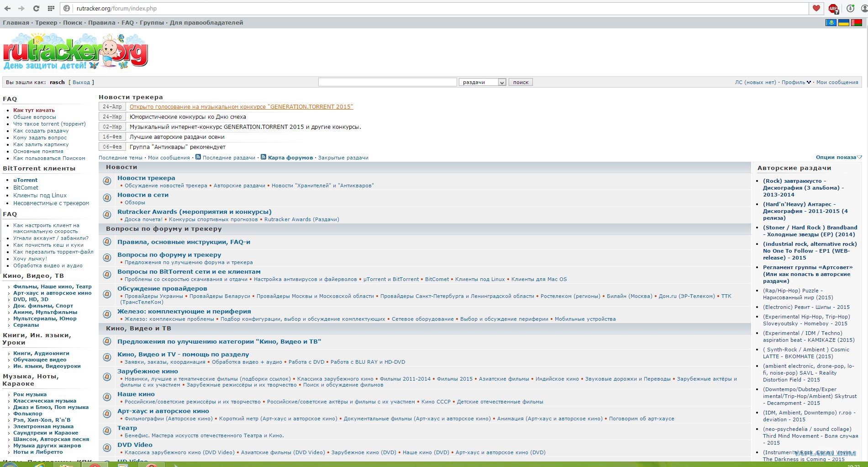The width and height of the screenshot is (868, 467).
Task: Click the forum icon beside Железо: комплектующие и периферия
Action: pos(107,314)
